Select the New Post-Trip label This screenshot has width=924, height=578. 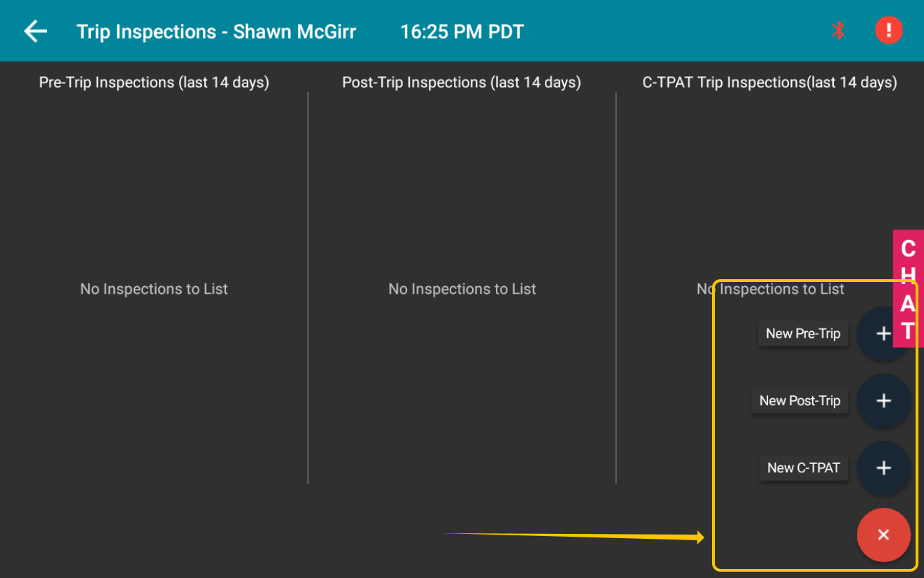point(799,401)
